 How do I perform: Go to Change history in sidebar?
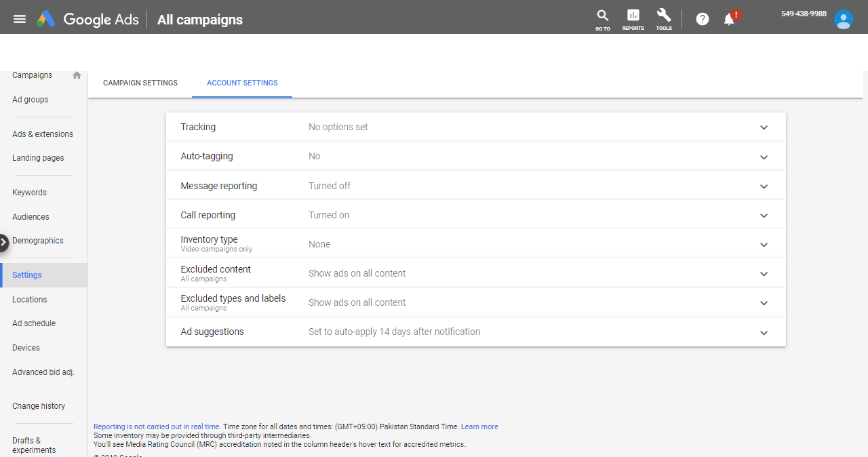point(39,406)
